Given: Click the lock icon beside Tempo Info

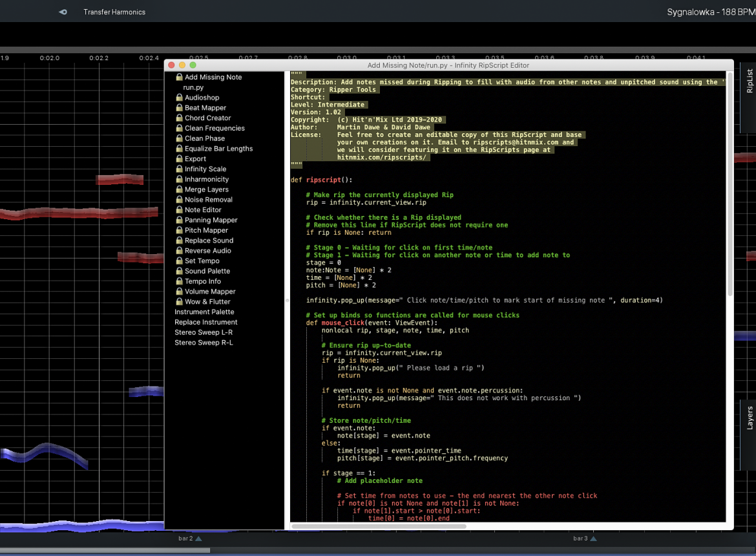Looking at the screenshot, I should click(179, 281).
